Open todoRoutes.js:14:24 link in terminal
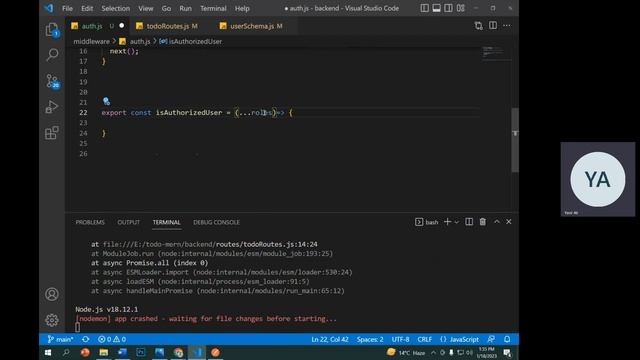Image resolution: width=640 pixels, height=360 pixels. [267, 244]
